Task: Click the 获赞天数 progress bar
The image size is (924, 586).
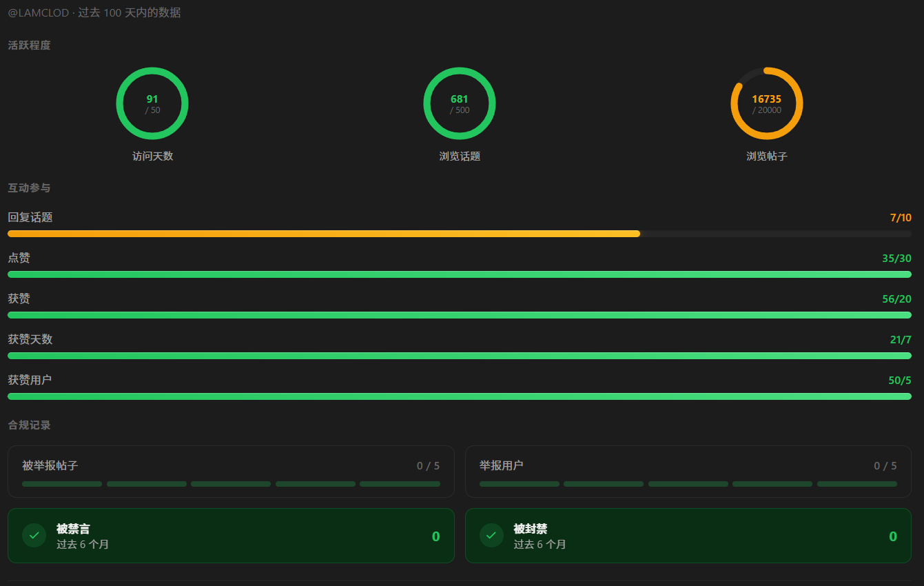Action: 460,356
